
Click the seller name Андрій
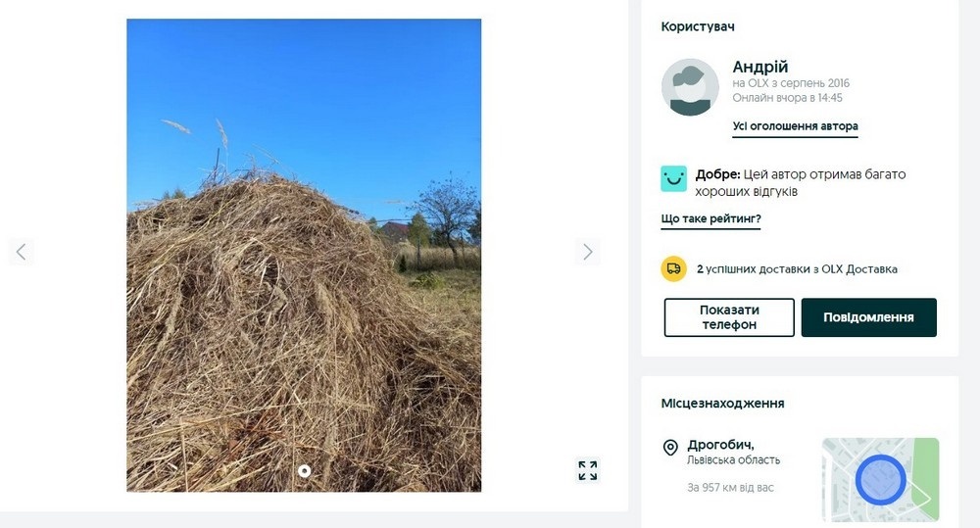coord(760,67)
